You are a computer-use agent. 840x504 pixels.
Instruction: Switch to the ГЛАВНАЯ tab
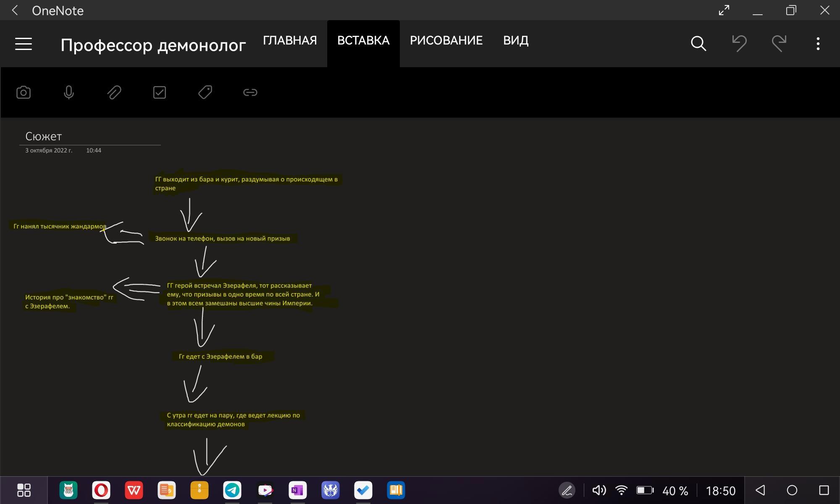tap(290, 41)
